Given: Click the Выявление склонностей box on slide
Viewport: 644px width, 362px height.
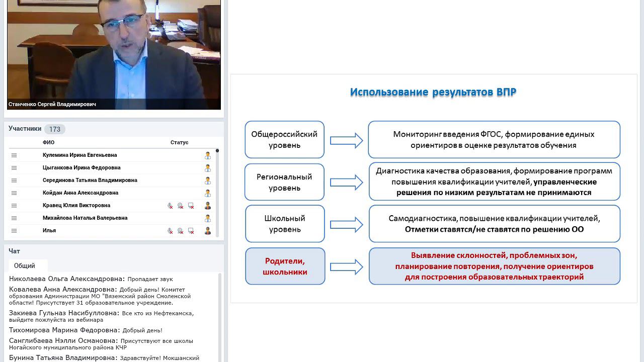Looking at the screenshot, I should pyautogui.click(x=494, y=266).
